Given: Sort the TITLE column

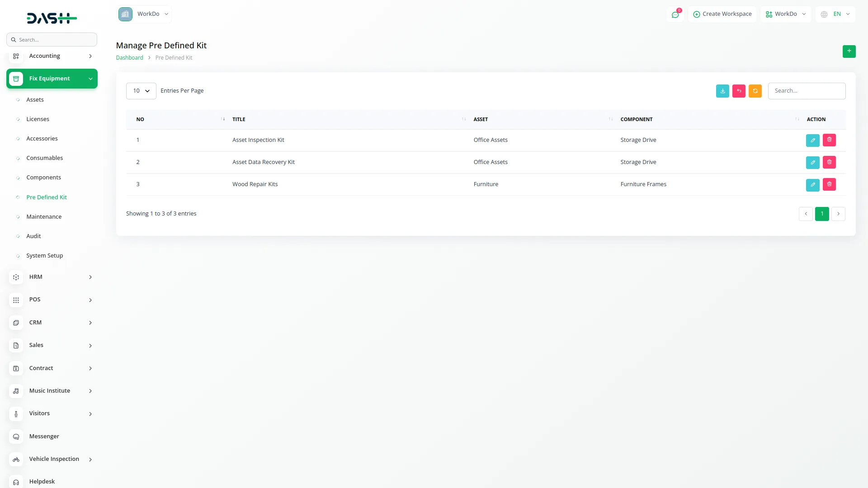Looking at the screenshot, I should [463, 119].
